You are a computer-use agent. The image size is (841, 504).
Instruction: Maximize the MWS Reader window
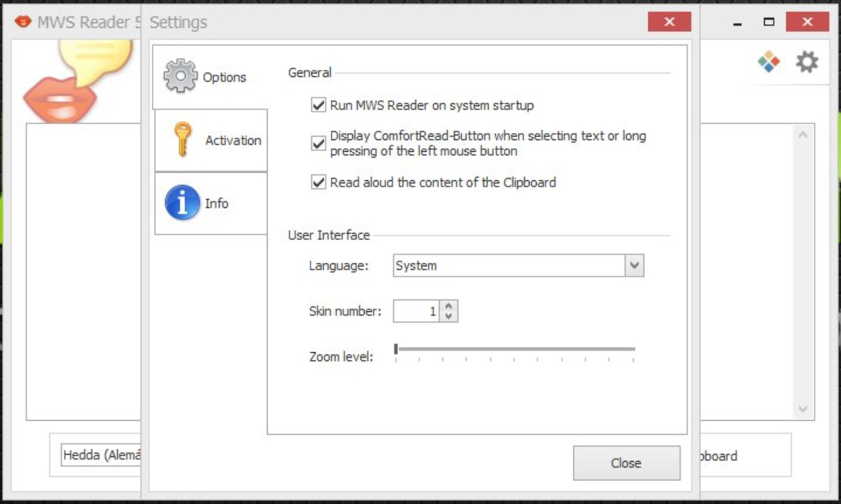[769, 22]
